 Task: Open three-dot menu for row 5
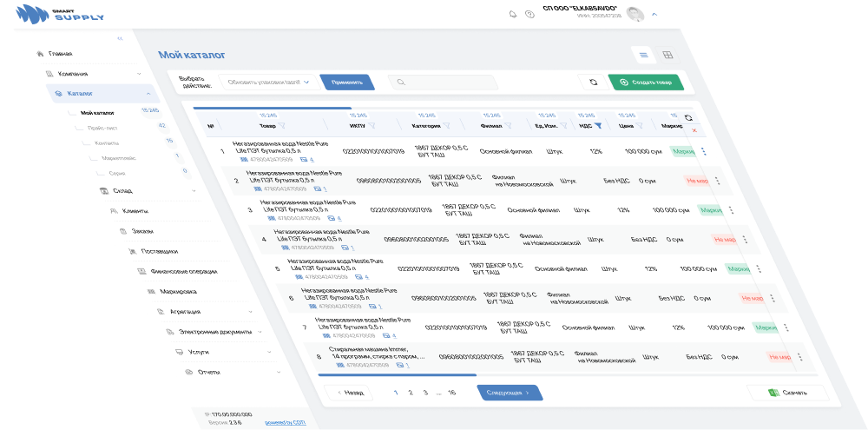pos(759,268)
